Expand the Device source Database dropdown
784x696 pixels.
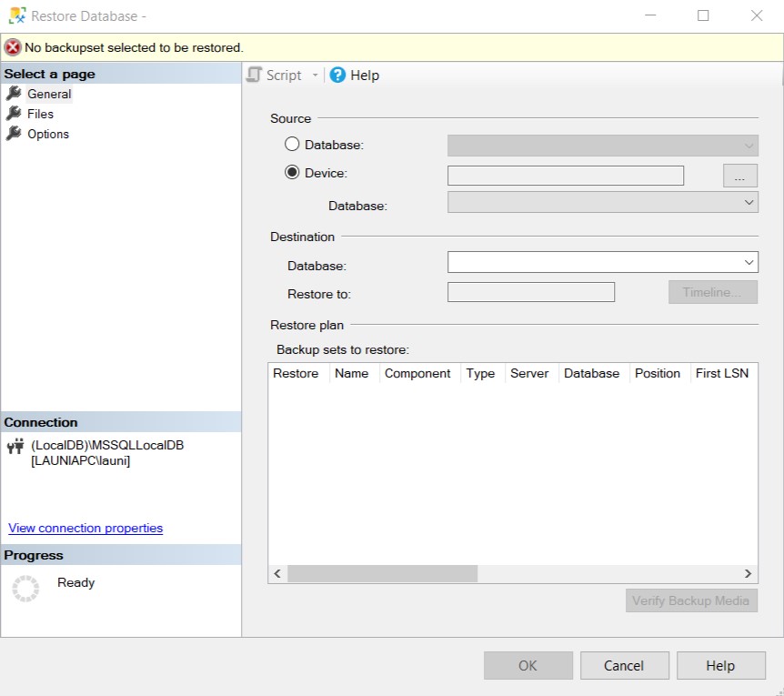[749, 203]
